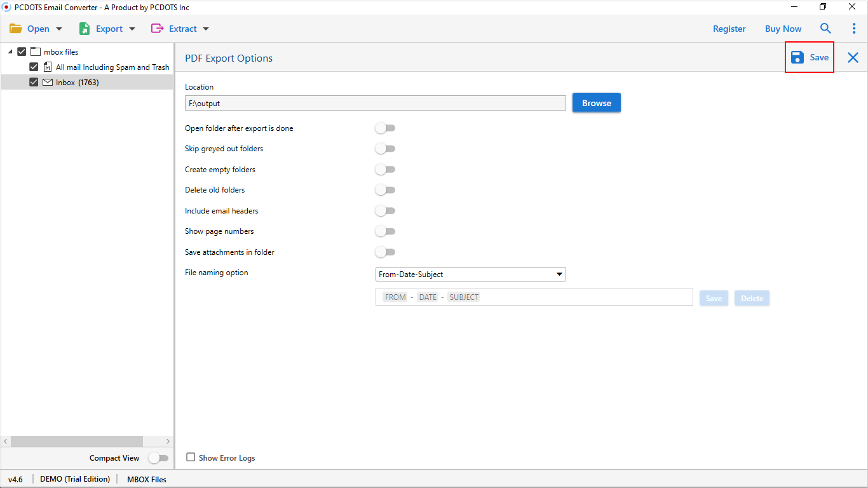Select the mbox files root label
This screenshot has width=868, height=488.
(61, 52)
